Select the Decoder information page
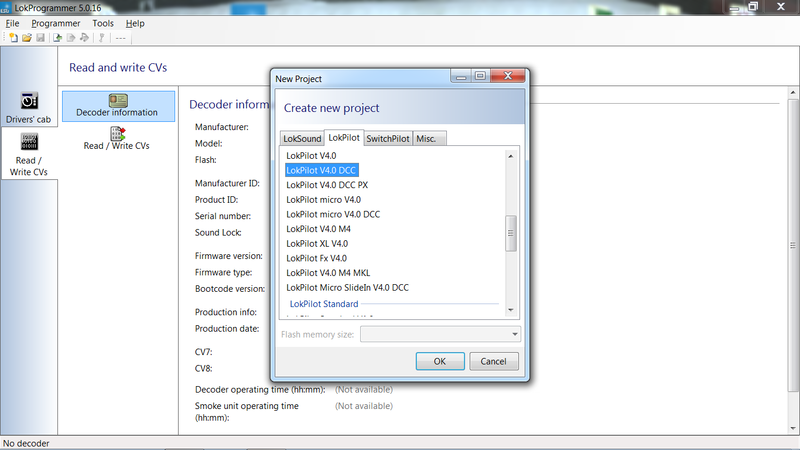Screen dimensions: 800x450 pyautogui.click(x=118, y=106)
